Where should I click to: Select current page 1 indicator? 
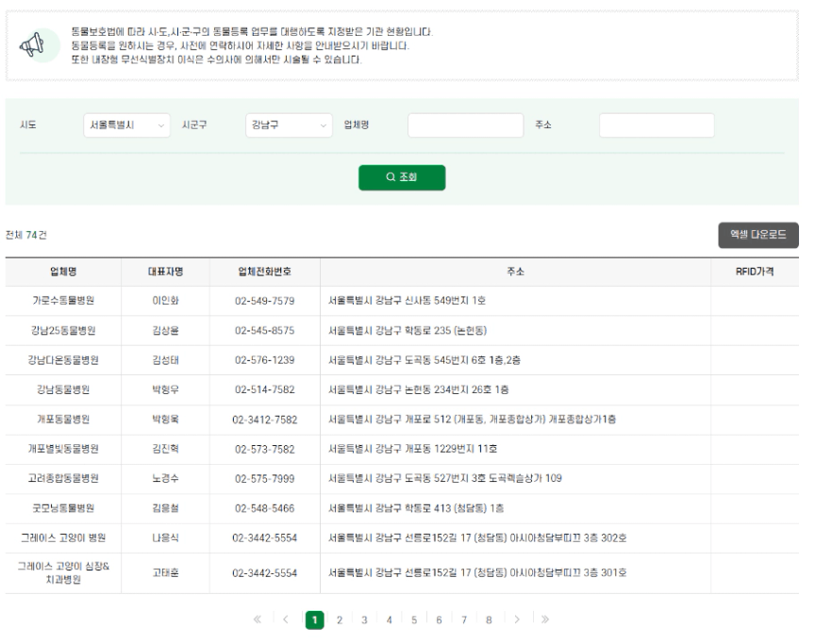(316, 619)
